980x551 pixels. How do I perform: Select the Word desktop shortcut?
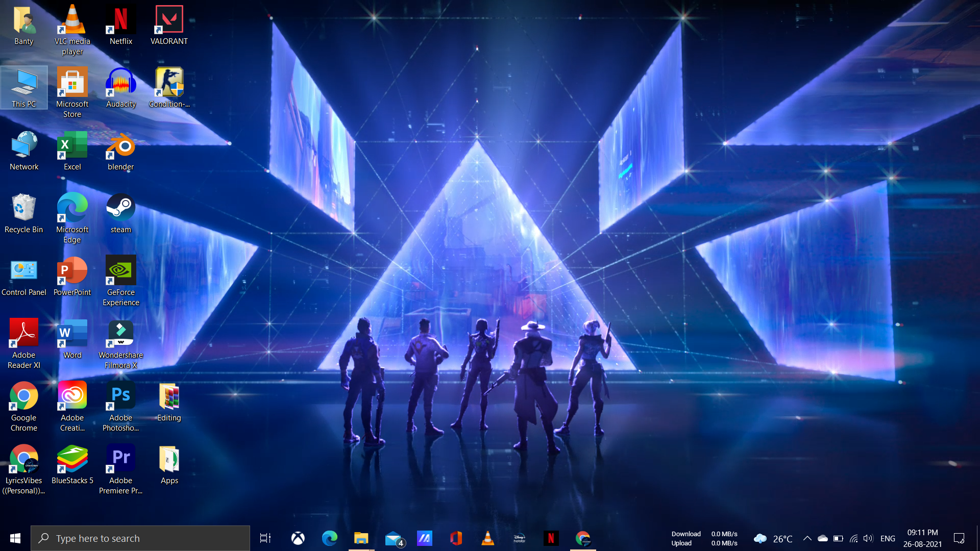click(x=72, y=339)
